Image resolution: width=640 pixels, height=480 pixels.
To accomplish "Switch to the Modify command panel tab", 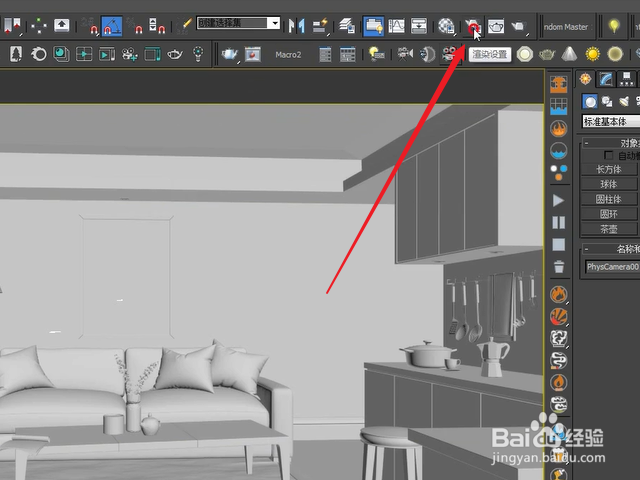I will (x=606, y=79).
